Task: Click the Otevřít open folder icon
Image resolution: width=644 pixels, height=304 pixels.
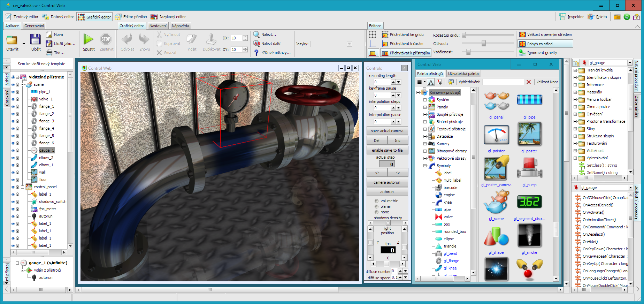Action: point(12,39)
